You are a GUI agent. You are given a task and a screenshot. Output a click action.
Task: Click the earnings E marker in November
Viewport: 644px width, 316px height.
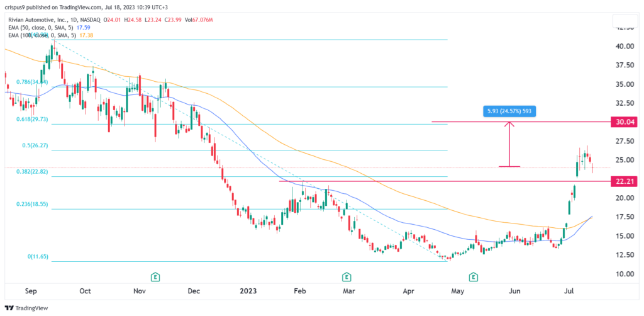pyautogui.click(x=155, y=276)
